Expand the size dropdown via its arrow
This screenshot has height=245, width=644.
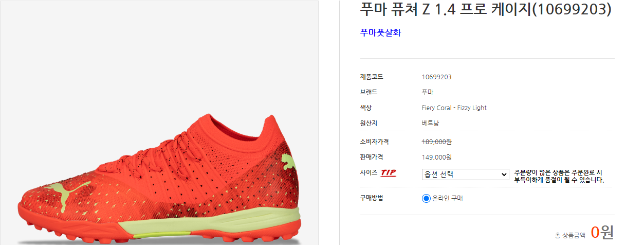(504, 174)
